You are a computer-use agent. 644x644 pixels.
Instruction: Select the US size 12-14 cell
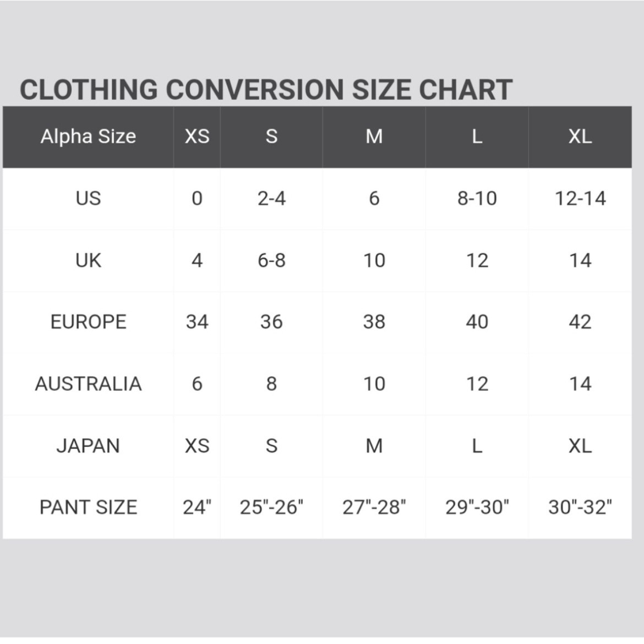(580, 199)
